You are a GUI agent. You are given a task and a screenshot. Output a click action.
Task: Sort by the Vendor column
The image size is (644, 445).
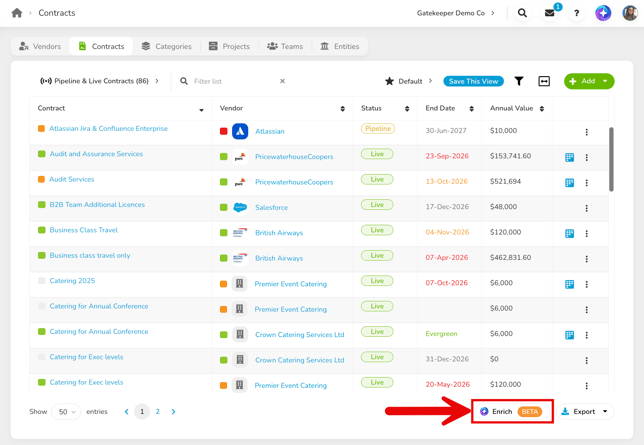tap(343, 108)
